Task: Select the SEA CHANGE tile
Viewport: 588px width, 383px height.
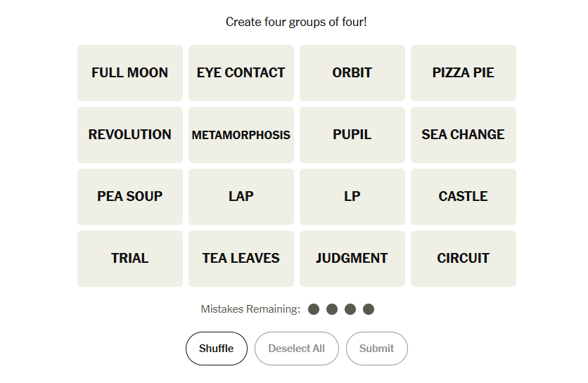Action: point(464,135)
